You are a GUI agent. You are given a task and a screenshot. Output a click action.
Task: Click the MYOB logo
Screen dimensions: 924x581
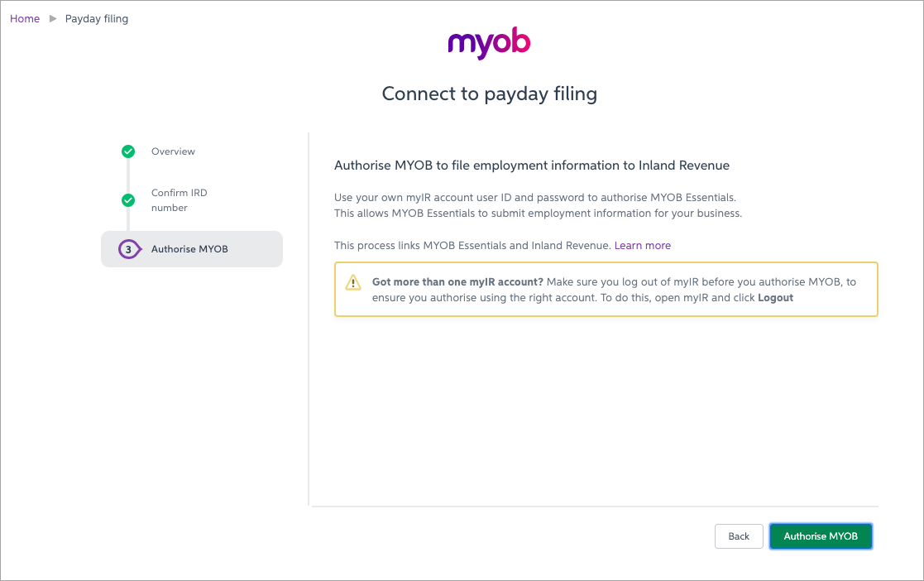489,44
